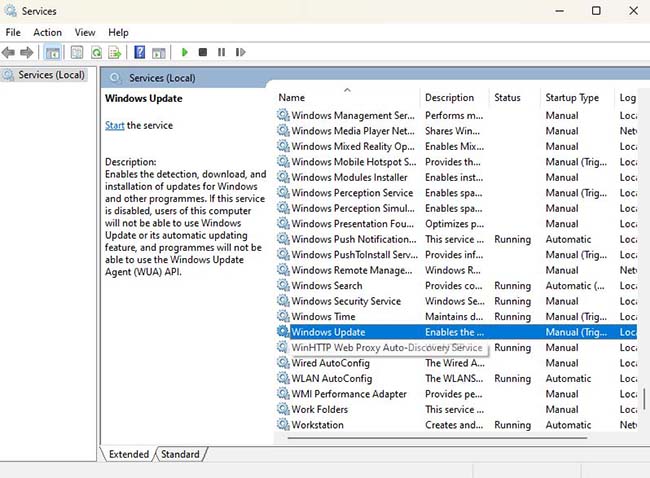Sort by the Startup Type column header
This screenshot has height=478, width=650.
click(577, 97)
